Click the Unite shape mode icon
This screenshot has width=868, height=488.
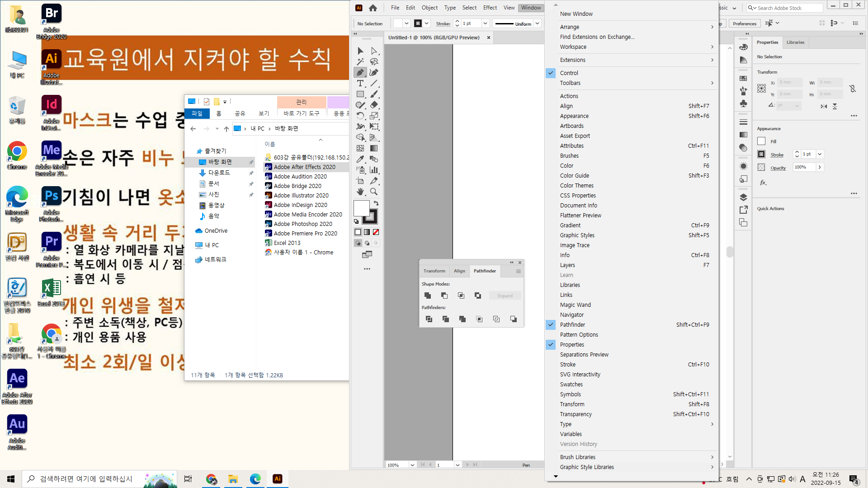(428, 296)
